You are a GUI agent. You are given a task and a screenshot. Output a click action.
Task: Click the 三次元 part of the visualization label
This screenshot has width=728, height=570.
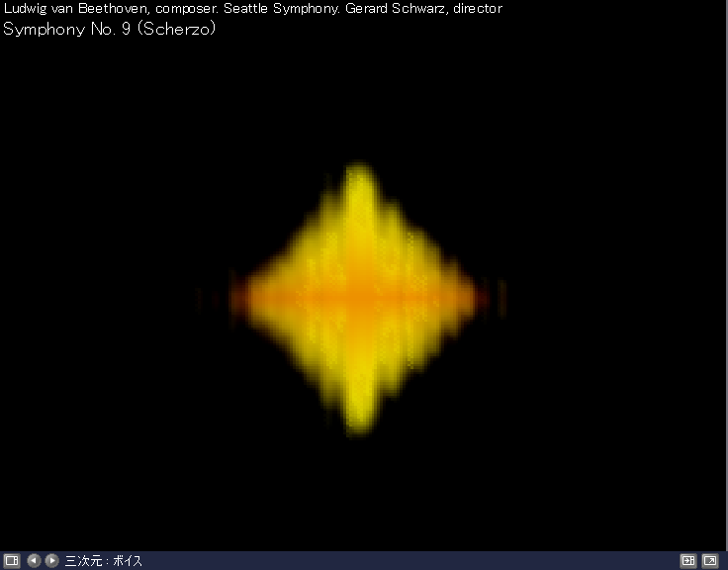83,561
